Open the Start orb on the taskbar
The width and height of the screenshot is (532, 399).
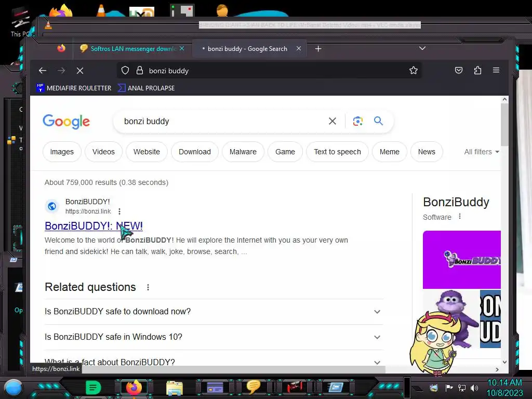14,388
